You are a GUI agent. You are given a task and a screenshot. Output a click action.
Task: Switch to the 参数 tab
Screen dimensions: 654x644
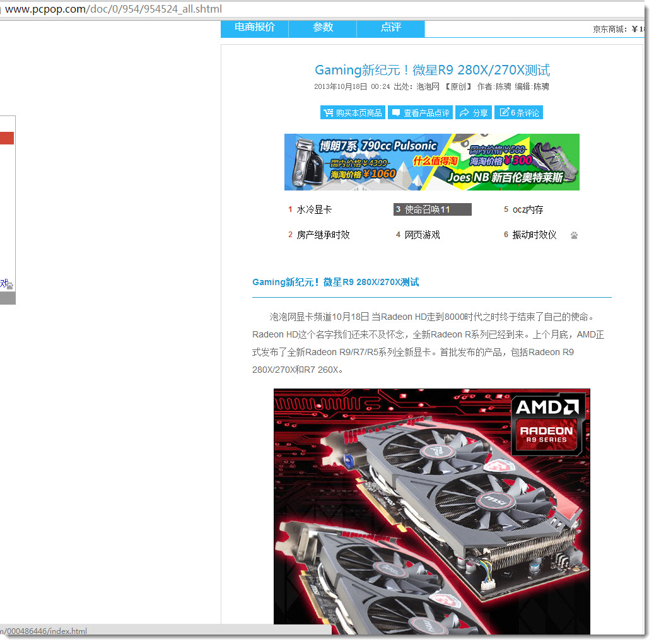point(323,28)
